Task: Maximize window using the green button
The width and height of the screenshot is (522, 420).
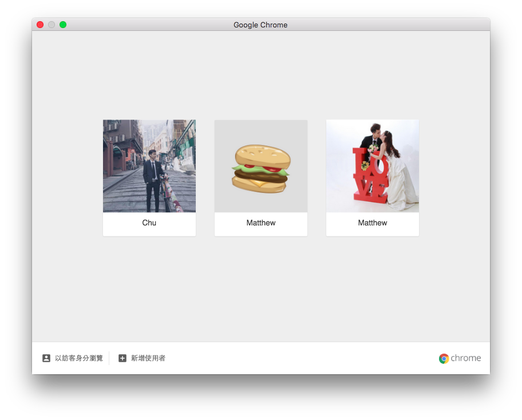Action: [63, 25]
